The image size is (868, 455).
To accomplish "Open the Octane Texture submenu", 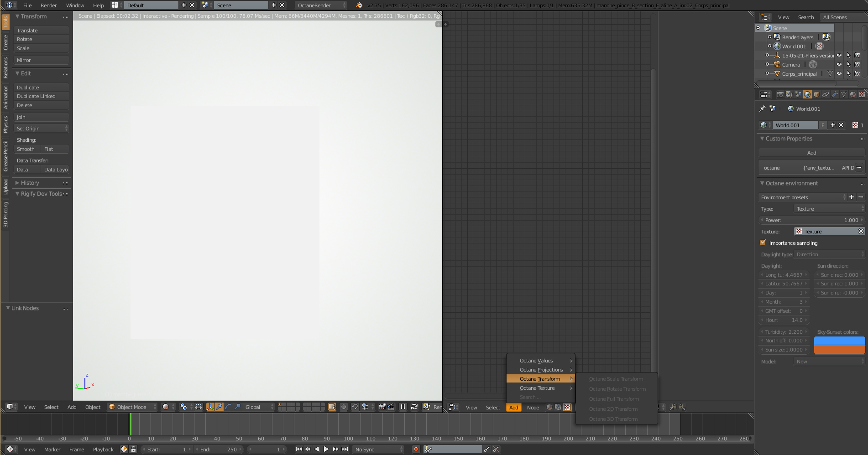I will click(541, 388).
